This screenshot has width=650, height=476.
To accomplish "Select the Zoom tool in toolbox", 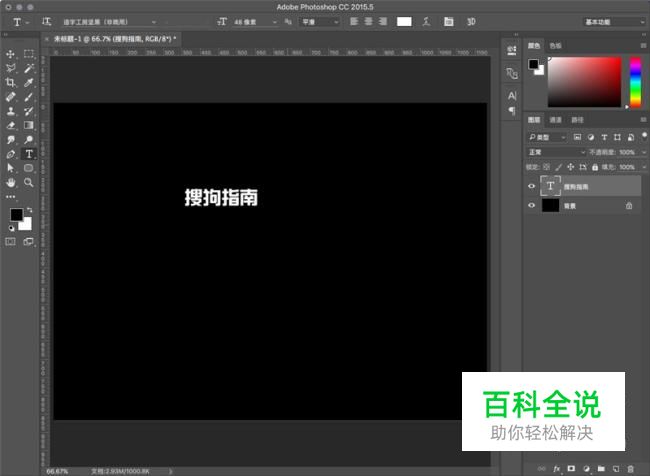I will [29, 183].
